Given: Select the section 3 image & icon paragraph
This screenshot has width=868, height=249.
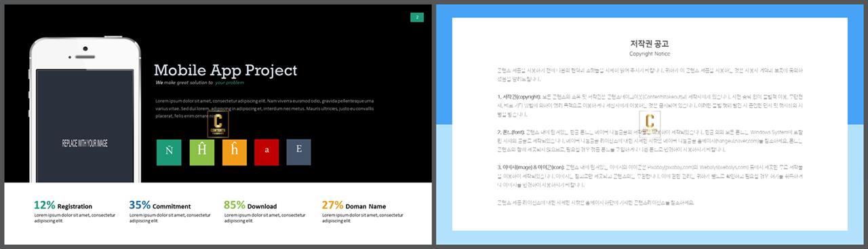Looking at the screenshot, I should 650,176.
